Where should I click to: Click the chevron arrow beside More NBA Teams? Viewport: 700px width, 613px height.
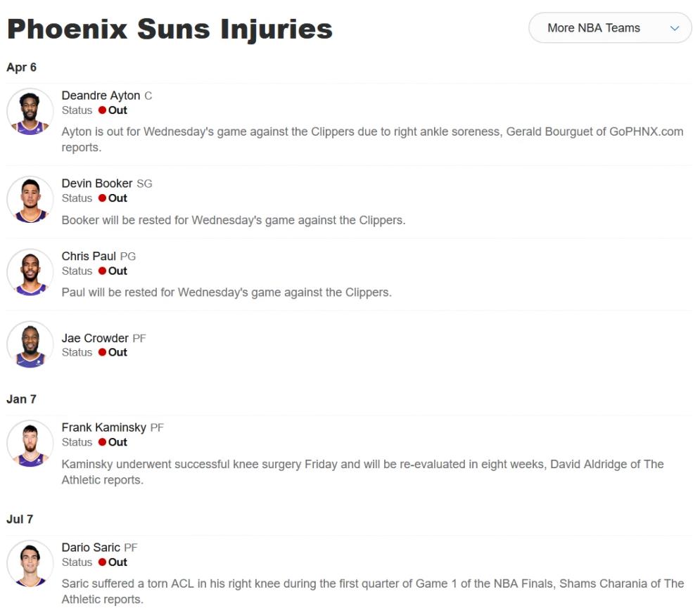pyautogui.click(x=675, y=28)
